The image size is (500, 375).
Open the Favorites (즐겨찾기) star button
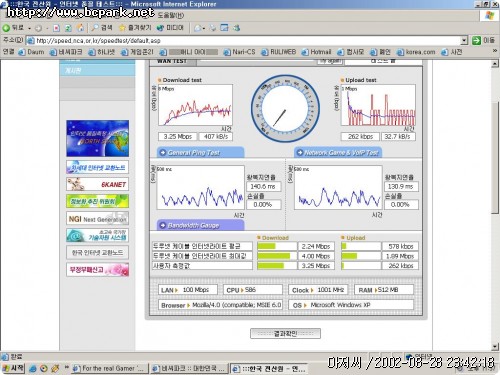click(135, 28)
